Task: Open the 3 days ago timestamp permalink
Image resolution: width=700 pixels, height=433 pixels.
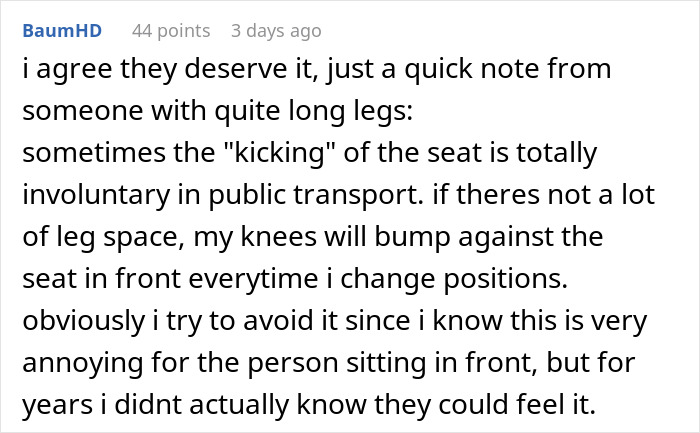Action: (276, 31)
